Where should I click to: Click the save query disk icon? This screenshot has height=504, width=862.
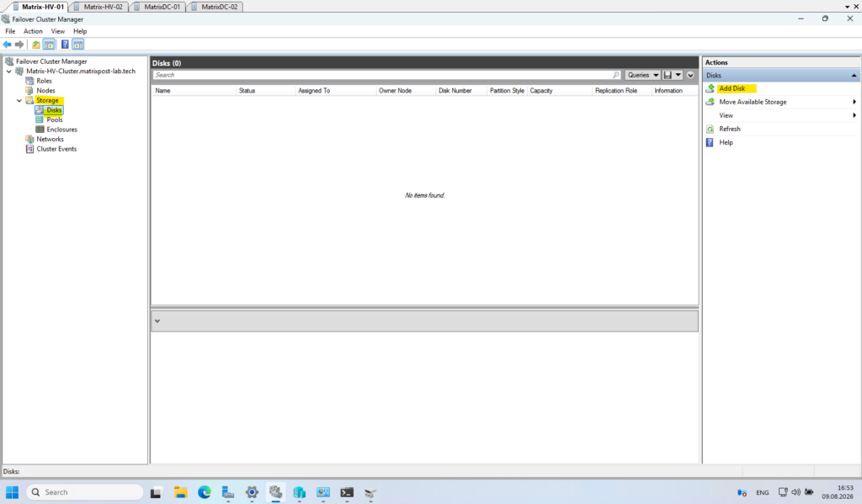(x=668, y=75)
